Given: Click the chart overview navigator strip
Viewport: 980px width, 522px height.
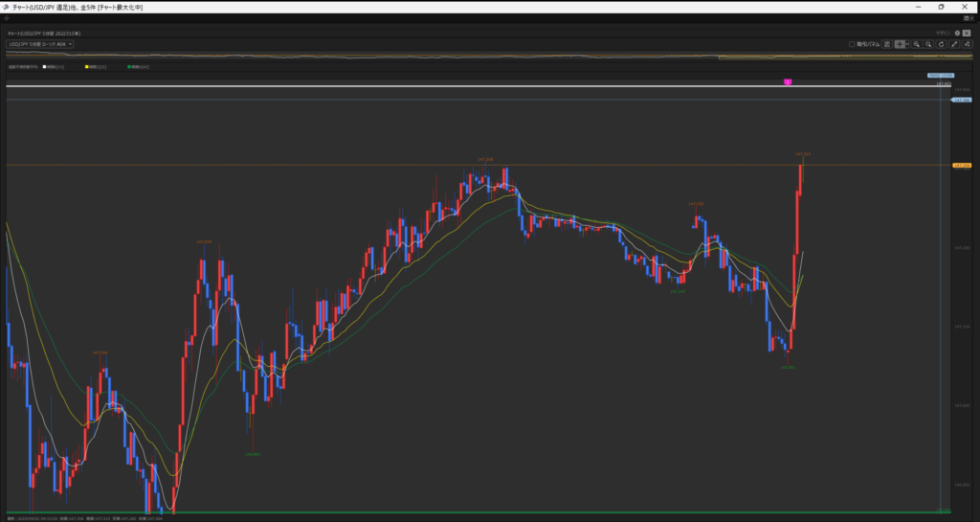Looking at the screenshot, I should click(x=479, y=57).
